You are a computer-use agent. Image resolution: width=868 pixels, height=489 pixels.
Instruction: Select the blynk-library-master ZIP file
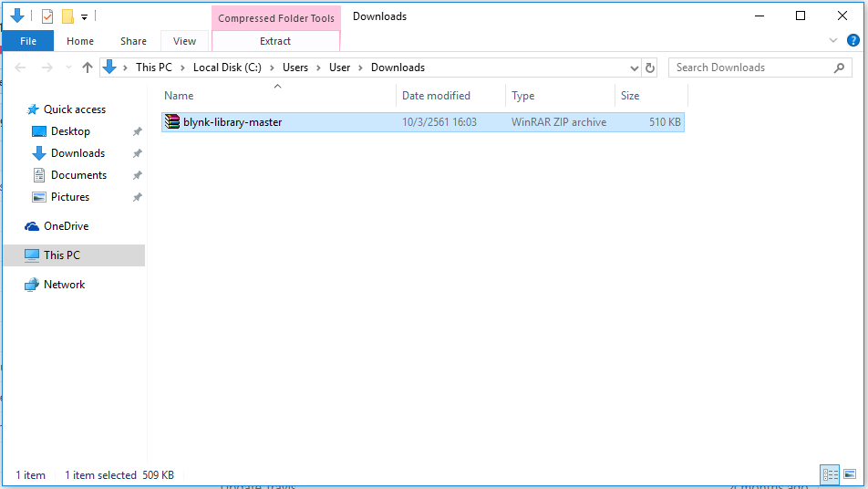pyautogui.click(x=232, y=122)
